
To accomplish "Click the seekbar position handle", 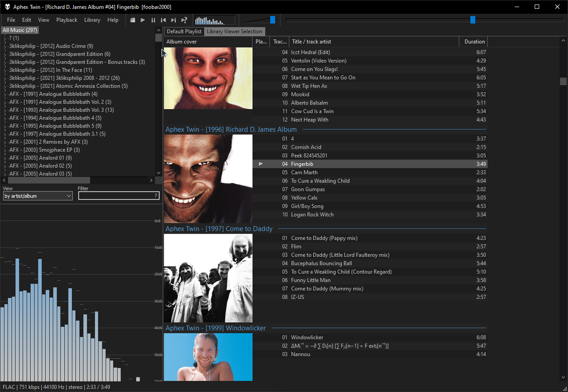I will tap(473, 20).
